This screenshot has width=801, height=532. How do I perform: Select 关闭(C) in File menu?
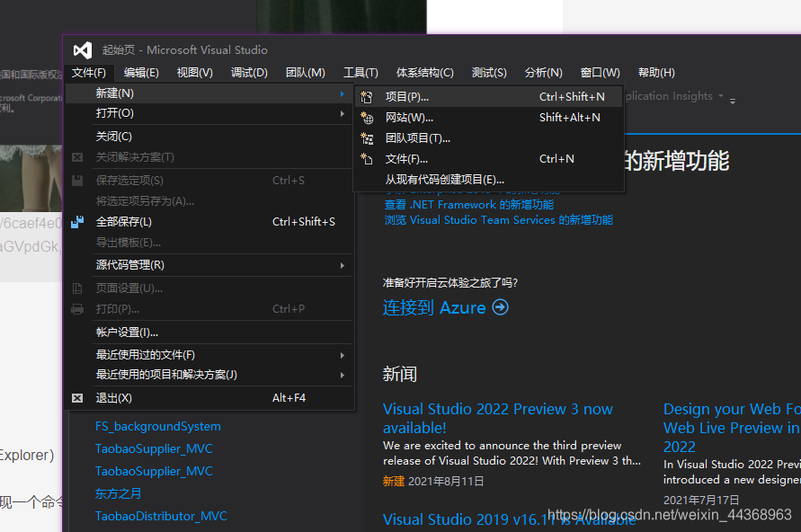pos(209,137)
